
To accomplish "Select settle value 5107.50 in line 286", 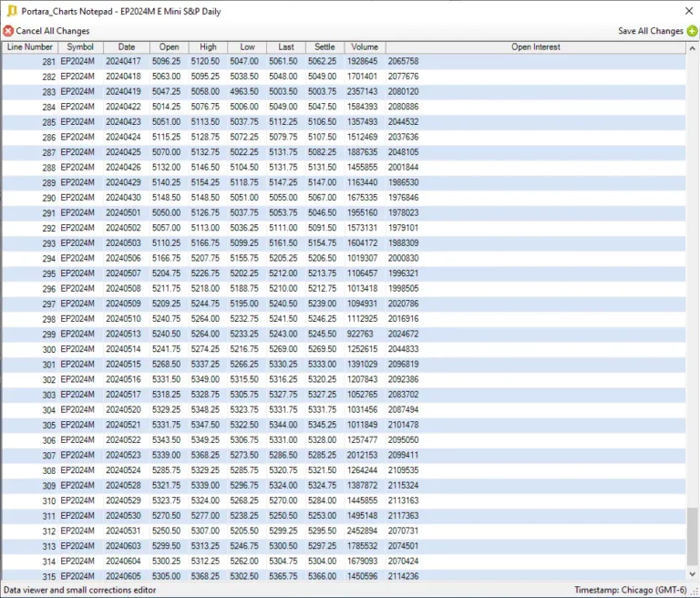I will (x=322, y=137).
